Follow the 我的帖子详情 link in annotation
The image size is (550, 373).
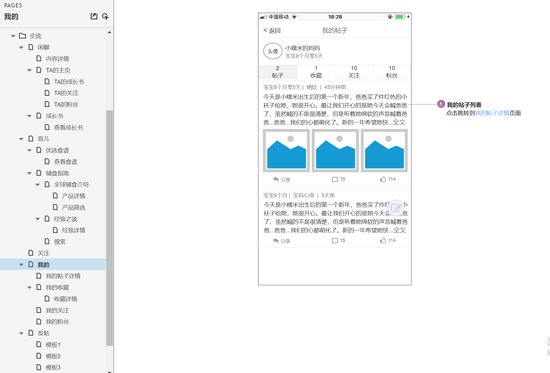(x=492, y=113)
